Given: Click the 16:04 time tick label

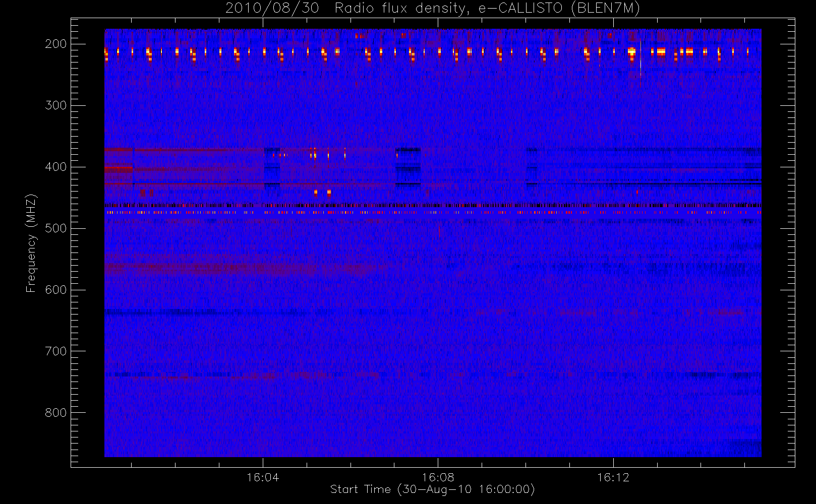Looking at the screenshot, I should click(263, 477).
